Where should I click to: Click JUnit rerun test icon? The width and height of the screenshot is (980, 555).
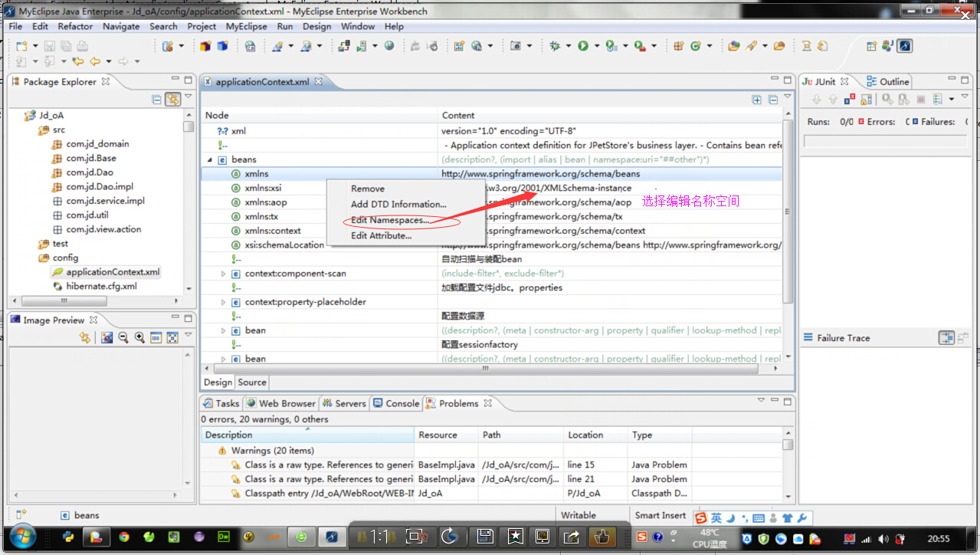[x=887, y=99]
